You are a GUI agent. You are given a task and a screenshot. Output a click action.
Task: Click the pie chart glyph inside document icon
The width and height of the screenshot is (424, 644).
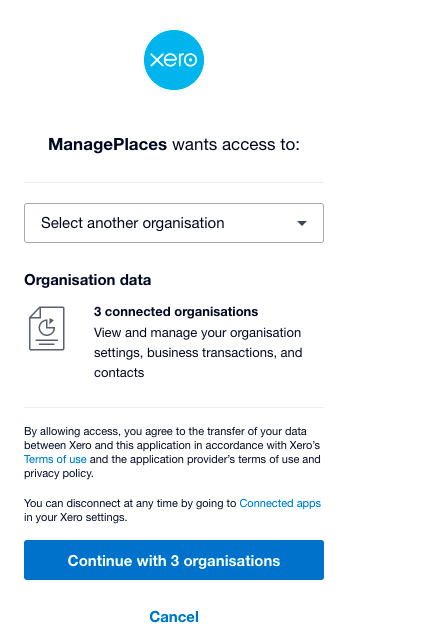(x=47, y=327)
